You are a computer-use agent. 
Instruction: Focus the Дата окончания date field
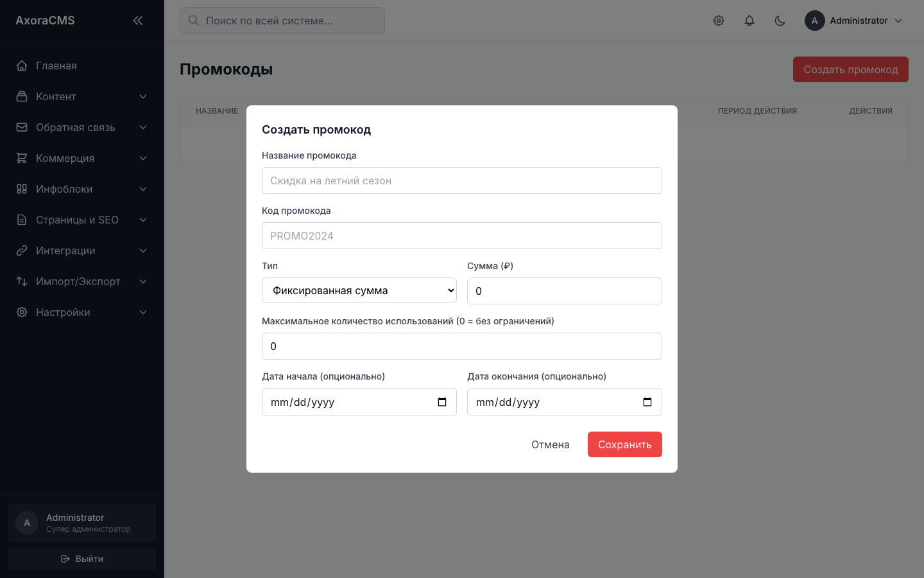[x=565, y=402]
